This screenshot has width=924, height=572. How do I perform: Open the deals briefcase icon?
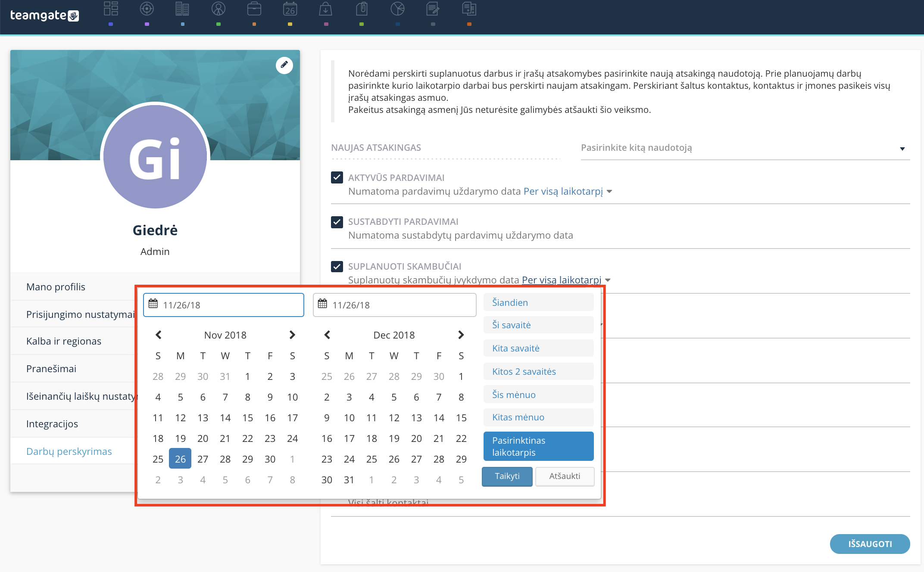[254, 9]
